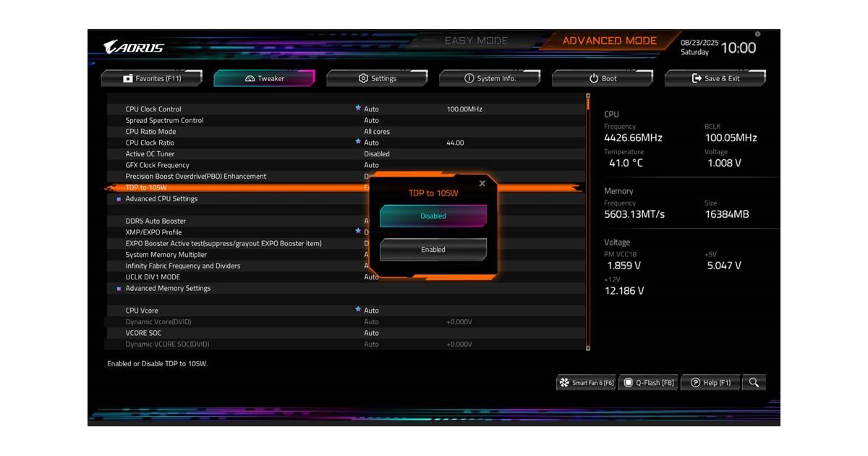Open the Save & Exit tab

tap(715, 77)
